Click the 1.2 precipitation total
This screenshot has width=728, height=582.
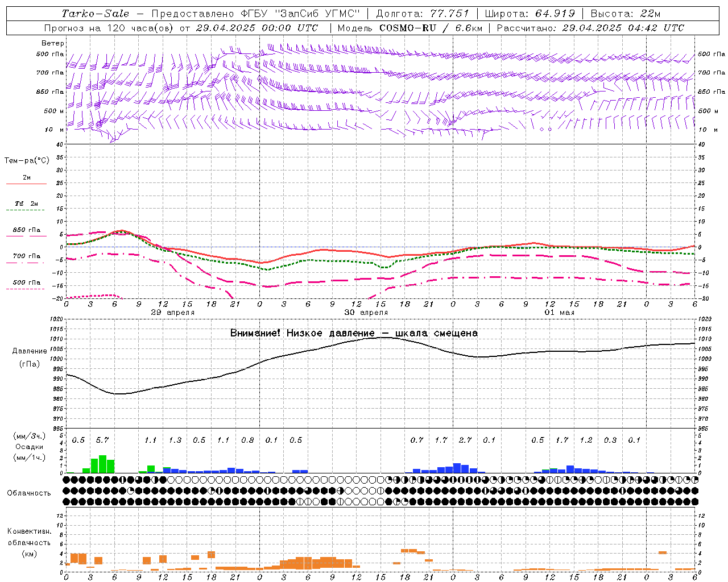586,440
